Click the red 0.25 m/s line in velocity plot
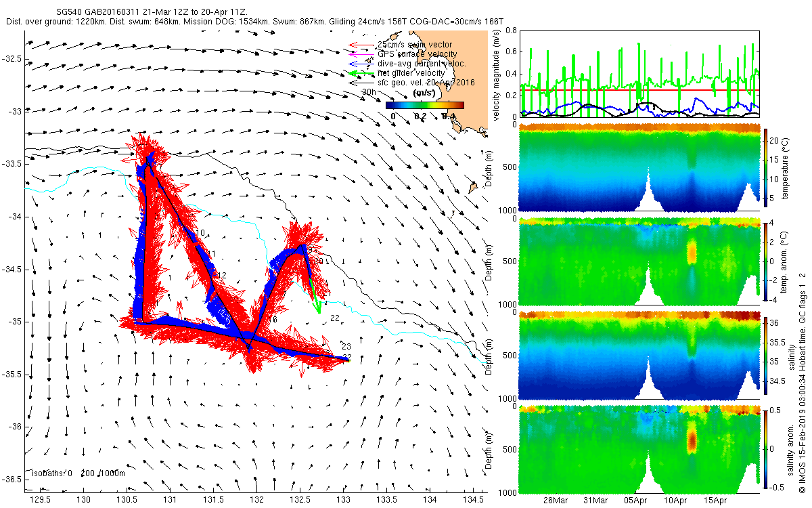Screen dimensions: 812x508 pyautogui.click(x=639, y=89)
